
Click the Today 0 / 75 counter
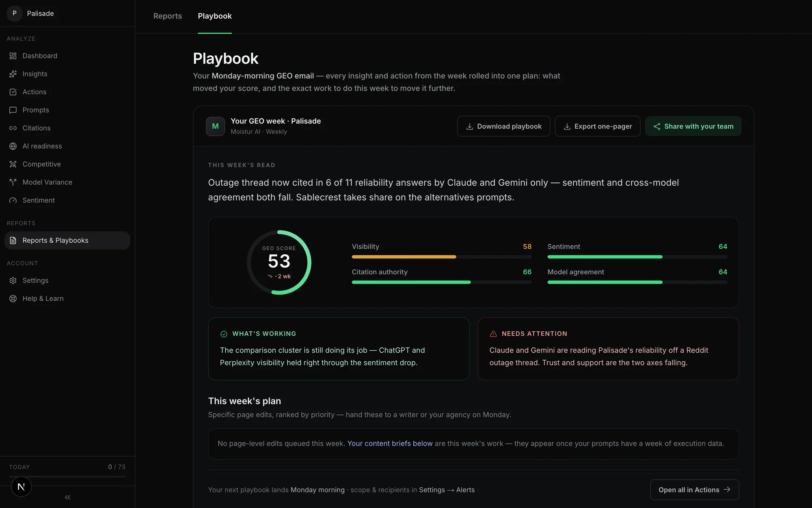coord(117,467)
